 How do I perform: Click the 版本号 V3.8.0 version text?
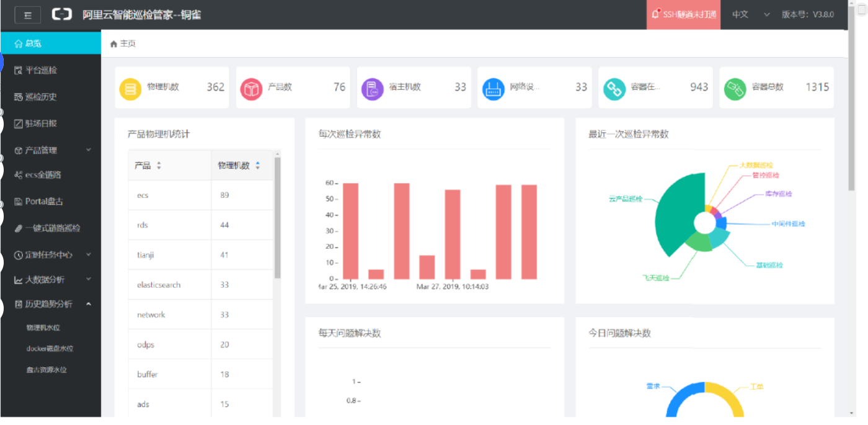point(808,14)
